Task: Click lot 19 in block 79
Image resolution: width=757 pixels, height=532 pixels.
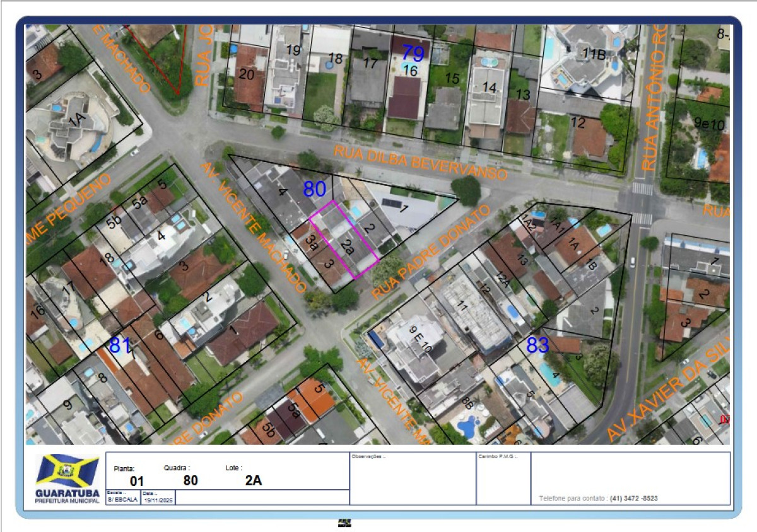Action: click(x=293, y=49)
